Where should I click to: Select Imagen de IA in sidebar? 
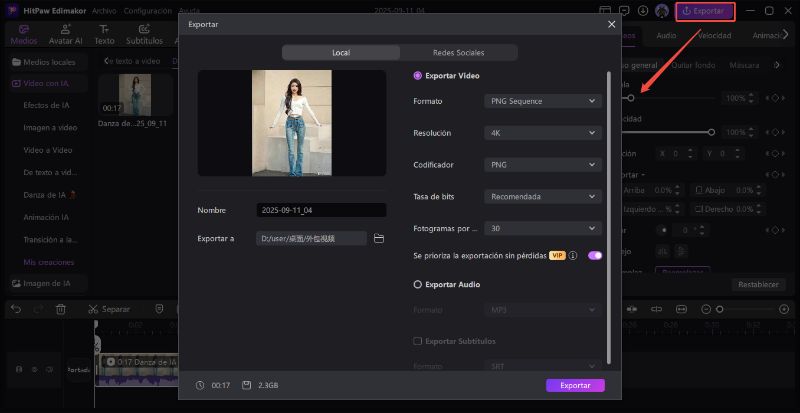click(47, 283)
